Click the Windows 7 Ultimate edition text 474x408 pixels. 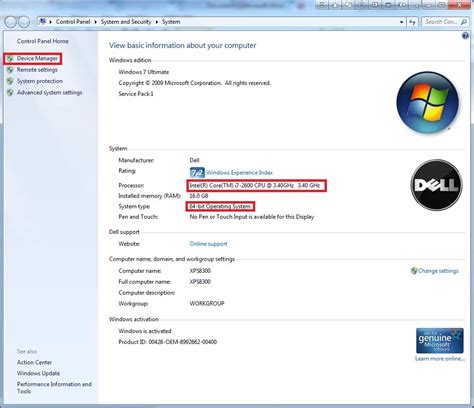click(x=144, y=72)
